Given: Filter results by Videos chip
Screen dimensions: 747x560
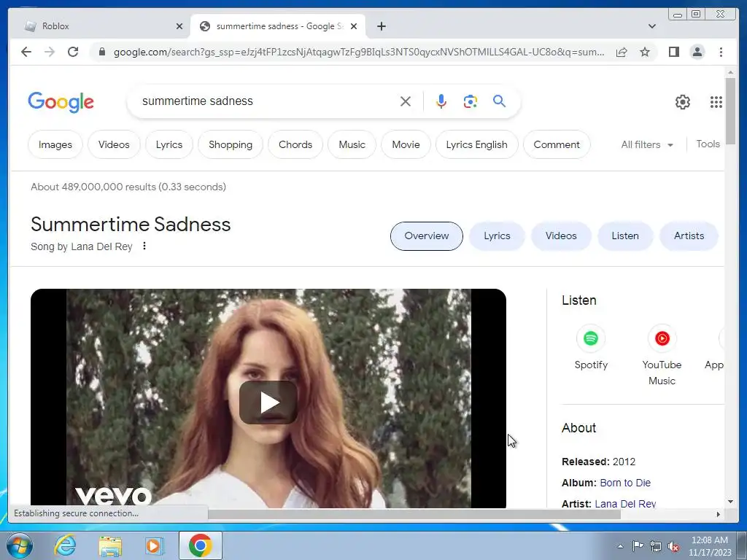Looking at the screenshot, I should pyautogui.click(x=114, y=145).
